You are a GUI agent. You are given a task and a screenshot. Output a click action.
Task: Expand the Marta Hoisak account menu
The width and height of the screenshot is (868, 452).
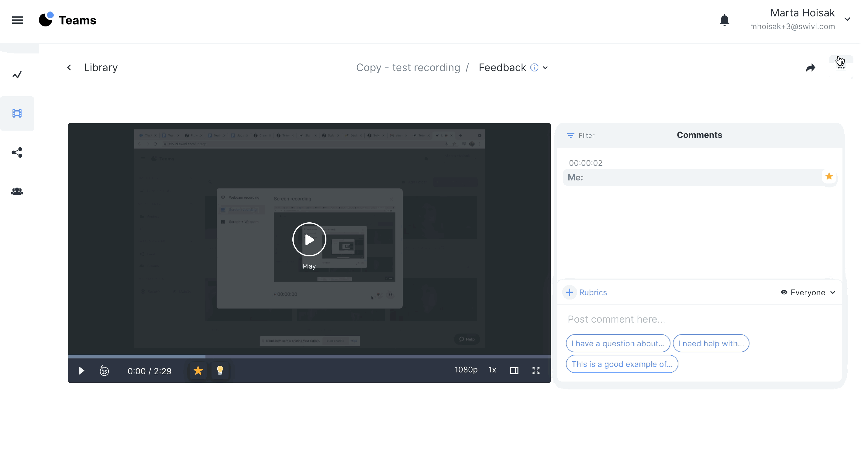pos(847,19)
